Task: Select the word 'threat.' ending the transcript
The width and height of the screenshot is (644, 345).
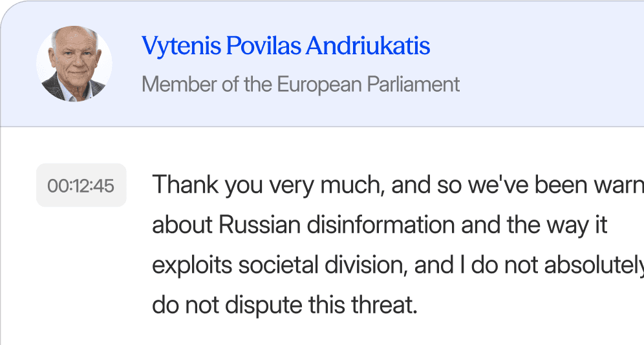Action: click(x=384, y=305)
